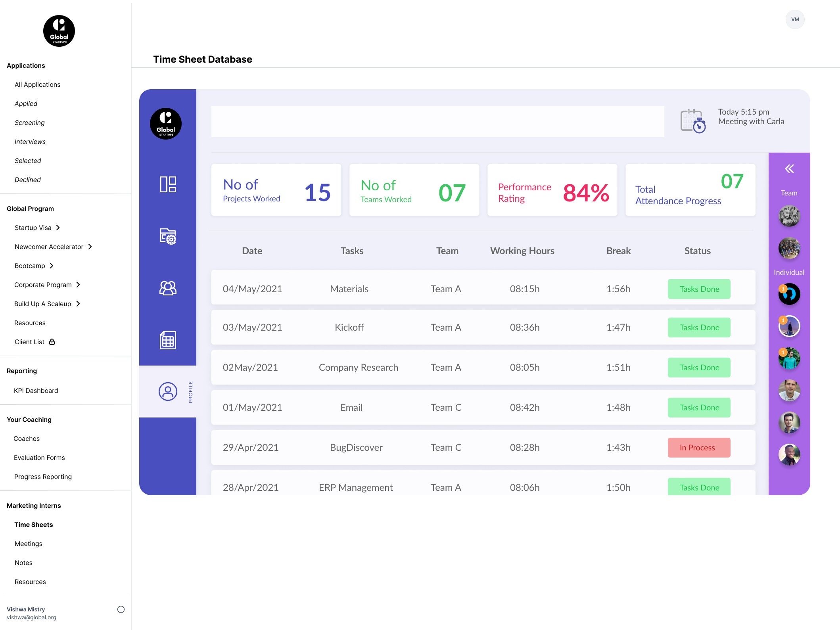
Task: Expand the Corporate Program chevron
Action: coord(78,285)
